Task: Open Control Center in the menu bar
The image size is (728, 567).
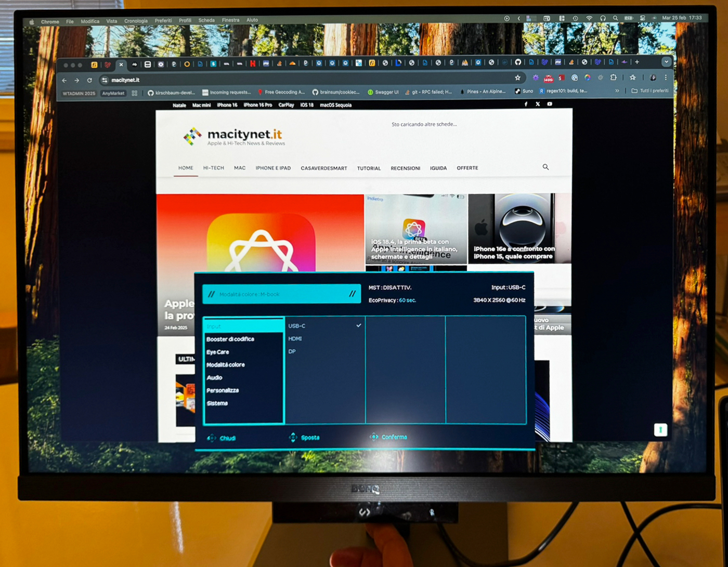Action: point(643,18)
